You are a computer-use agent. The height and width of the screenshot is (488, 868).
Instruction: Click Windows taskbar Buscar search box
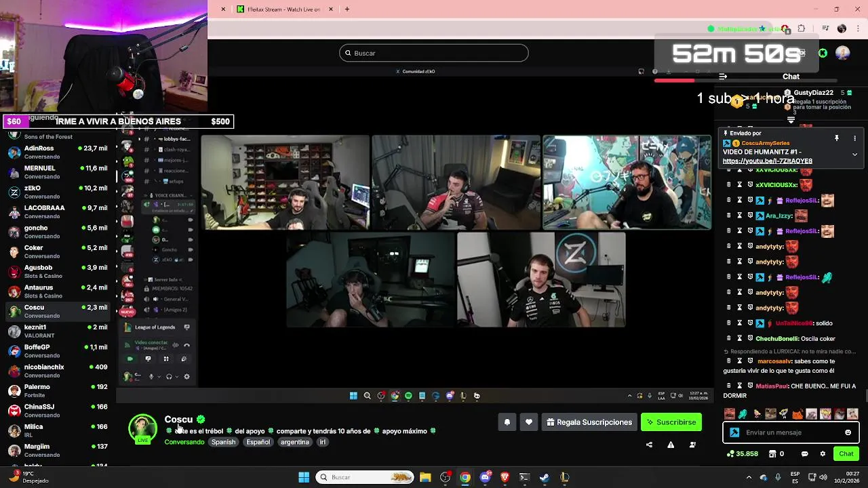pos(366,477)
